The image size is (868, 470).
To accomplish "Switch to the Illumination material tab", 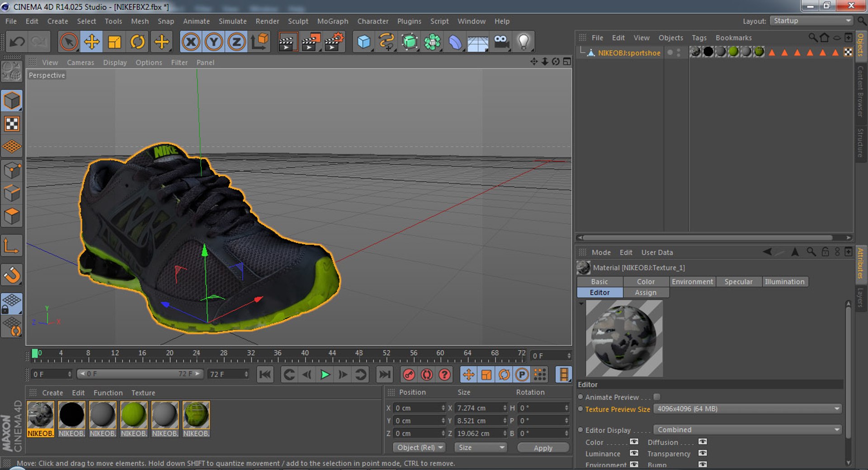I will click(x=785, y=282).
